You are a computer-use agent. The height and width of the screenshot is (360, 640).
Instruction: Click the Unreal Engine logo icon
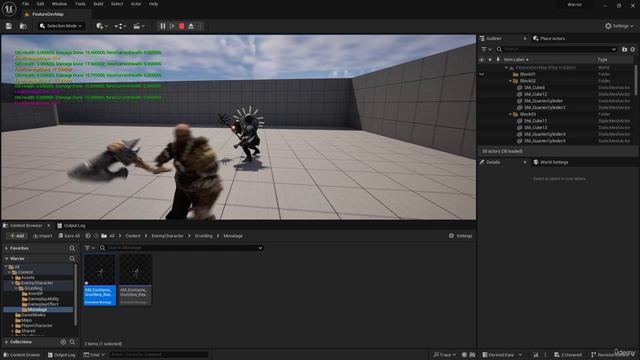pyautogui.click(x=9, y=8)
